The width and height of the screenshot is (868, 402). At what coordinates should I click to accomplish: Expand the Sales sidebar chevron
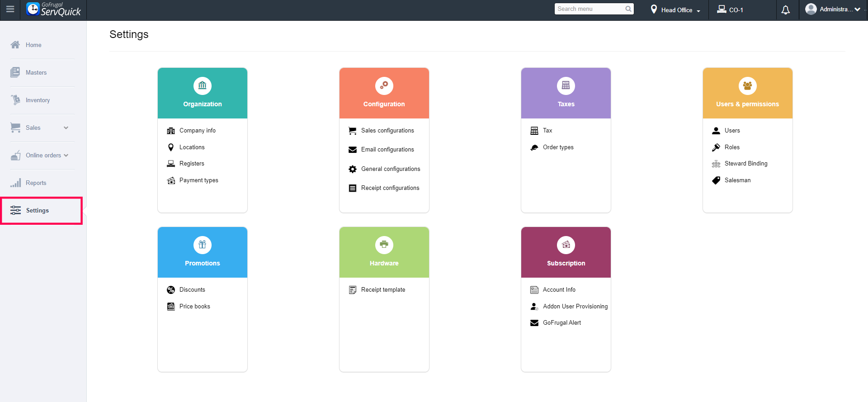pyautogui.click(x=66, y=128)
